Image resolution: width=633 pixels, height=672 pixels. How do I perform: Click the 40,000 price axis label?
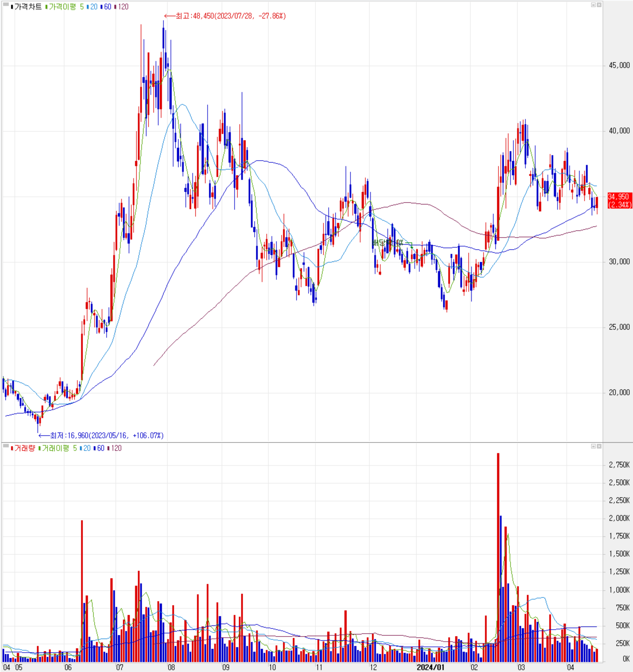619,131
